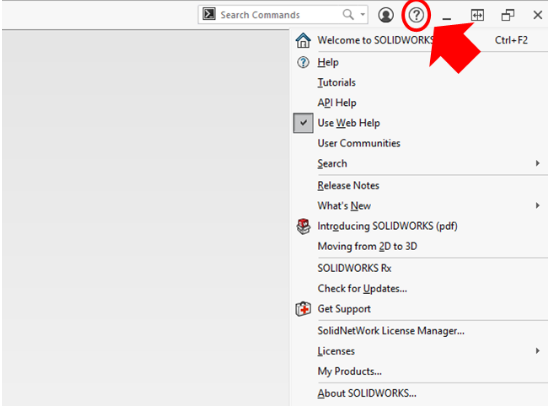Expand the Licenses submenu
This screenshot has width=549, height=406.
[x=537, y=351]
